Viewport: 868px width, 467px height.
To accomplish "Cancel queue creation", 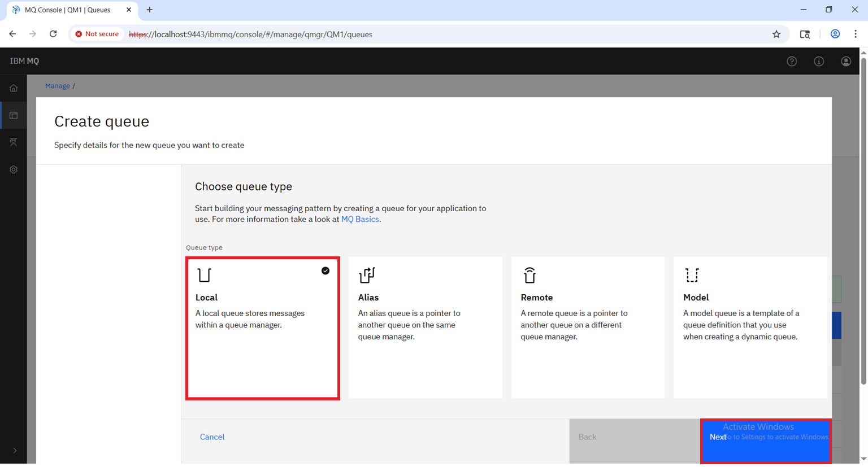I will tap(212, 437).
